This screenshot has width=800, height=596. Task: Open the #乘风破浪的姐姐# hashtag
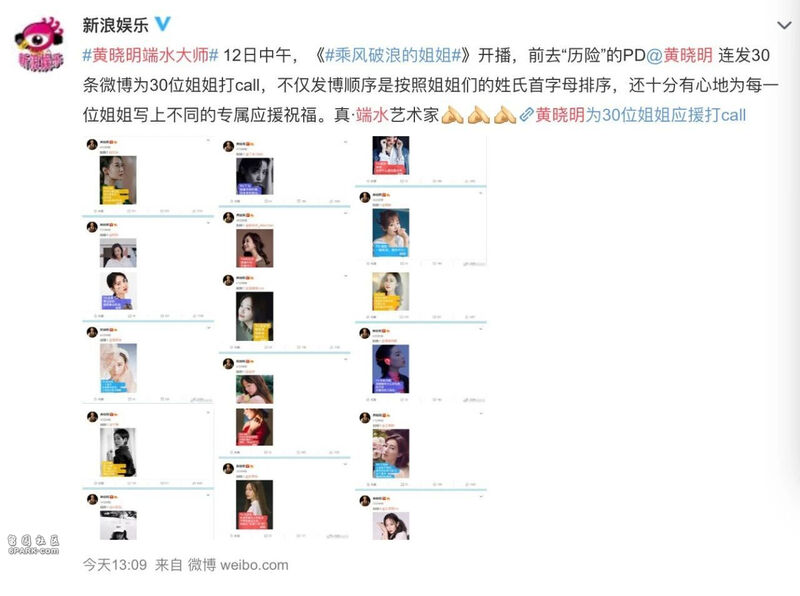point(393,55)
